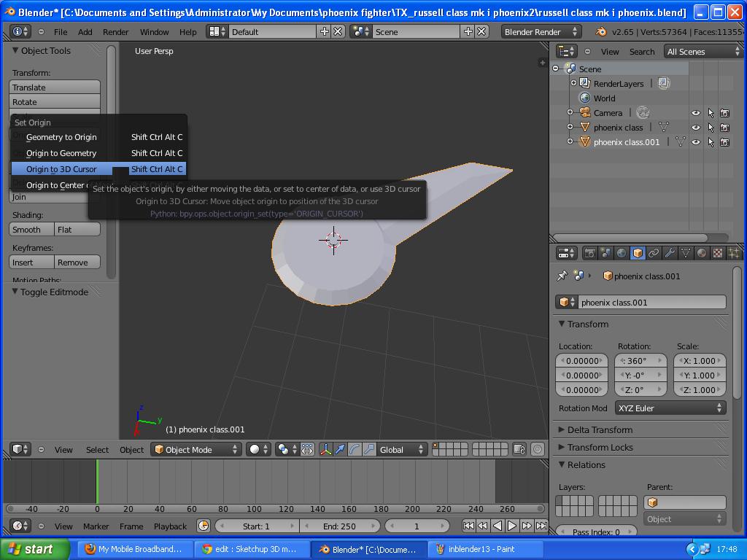Apply Smooth shading in Object Tools
747x560 pixels.
pyautogui.click(x=30, y=229)
